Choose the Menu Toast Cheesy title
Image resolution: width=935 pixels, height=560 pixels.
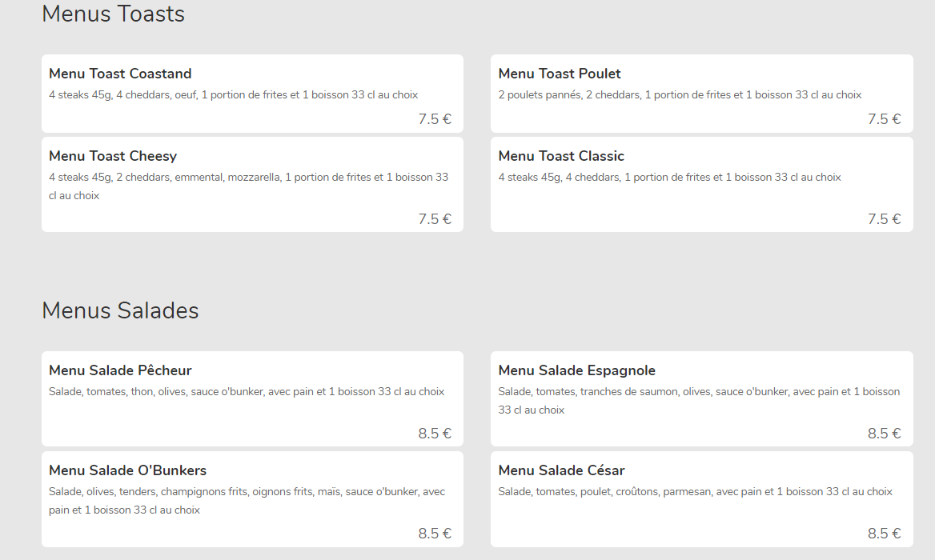[113, 156]
